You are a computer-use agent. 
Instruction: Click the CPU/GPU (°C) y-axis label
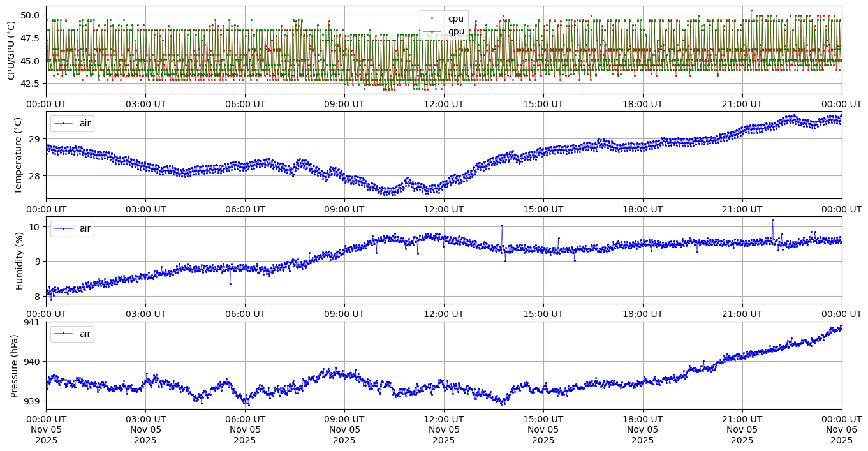(11, 50)
